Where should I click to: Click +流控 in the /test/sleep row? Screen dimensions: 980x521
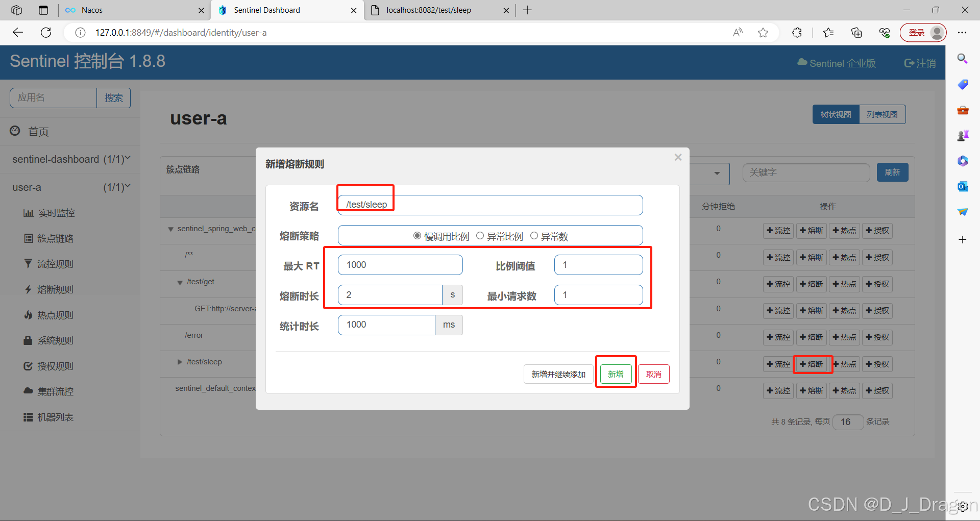(778, 364)
